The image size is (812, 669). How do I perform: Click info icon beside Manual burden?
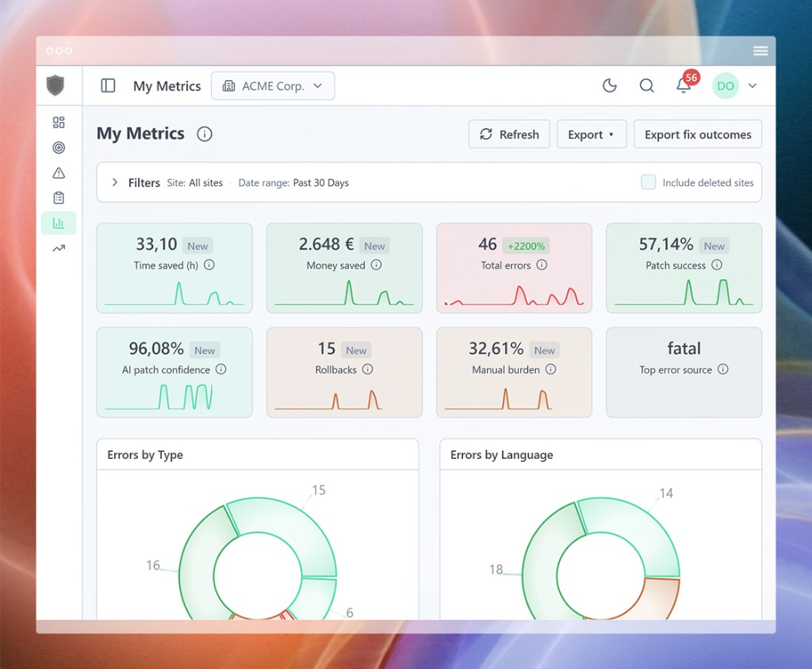click(551, 369)
